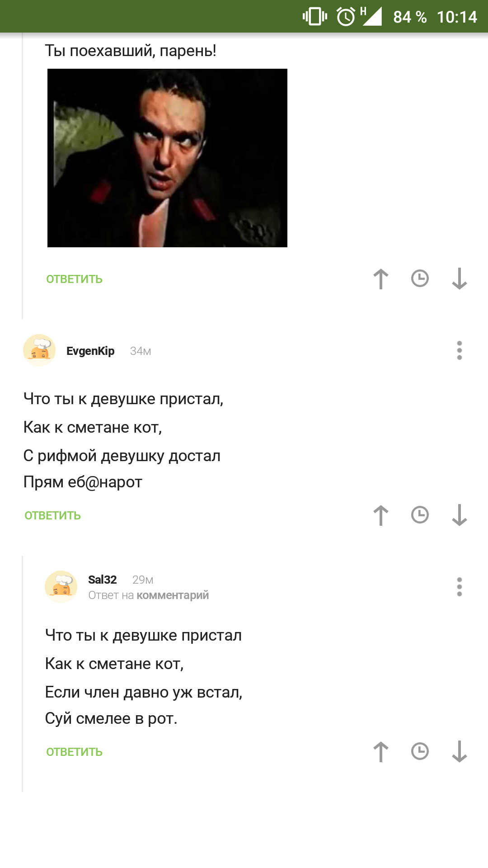The height and width of the screenshot is (868, 488).
Task: Open EvgenKip's profile by username
Action: (x=90, y=351)
